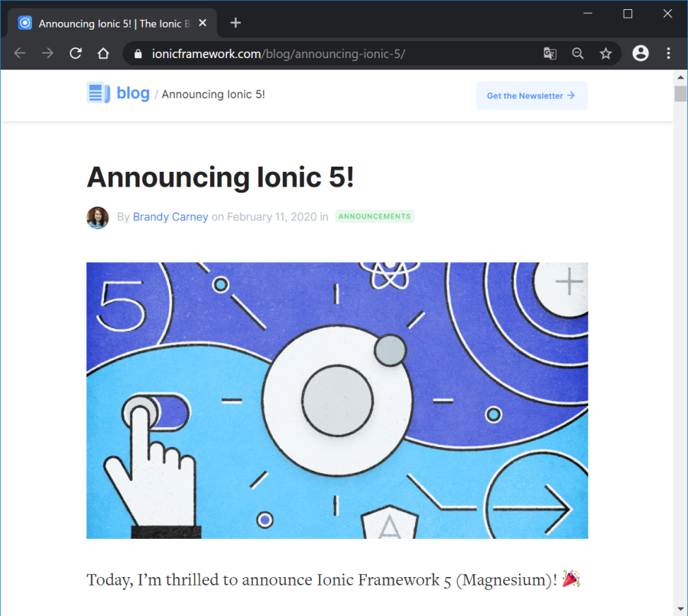Viewport: 688px width, 616px height.
Task: Click the Get the Newsletter button
Action: (x=531, y=96)
